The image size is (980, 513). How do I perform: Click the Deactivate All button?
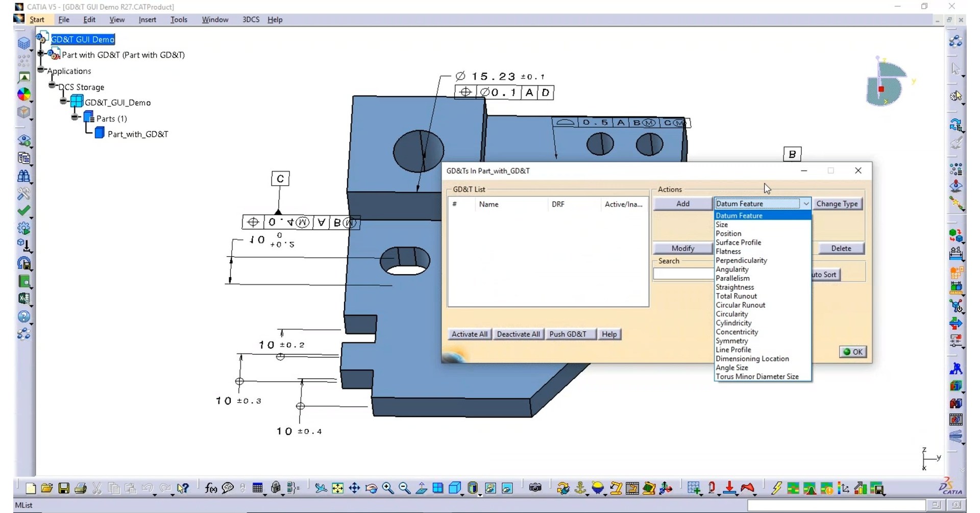tap(518, 334)
